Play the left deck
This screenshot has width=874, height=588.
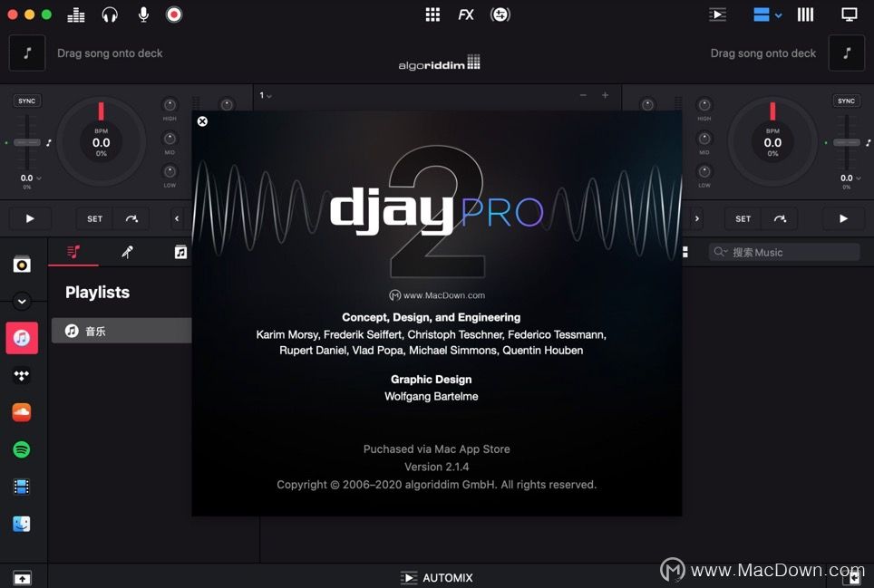click(x=30, y=219)
